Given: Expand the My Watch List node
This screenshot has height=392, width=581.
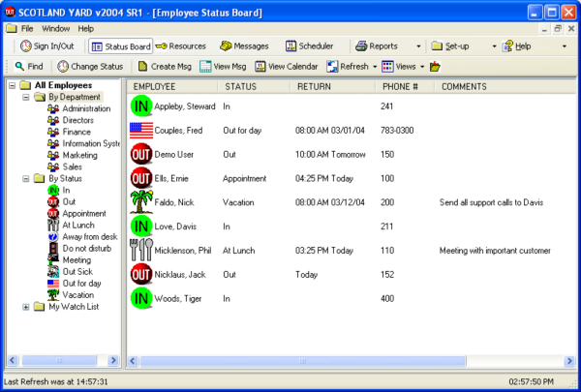Looking at the screenshot, I should pyautogui.click(x=26, y=307).
